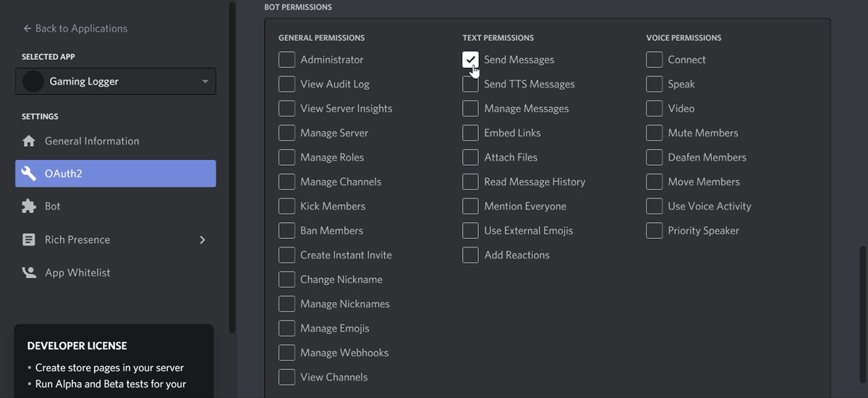Viewport: 868px width, 398px height.
Task: Click the Back to Applications arrow icon
Action: coord(27,28)
